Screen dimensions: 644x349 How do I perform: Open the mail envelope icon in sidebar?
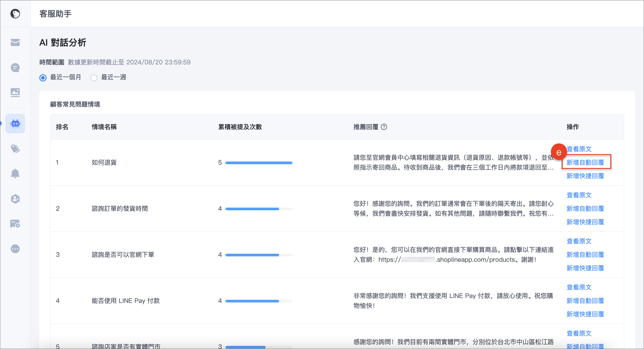pyautogui.click(x=15, y=42)
